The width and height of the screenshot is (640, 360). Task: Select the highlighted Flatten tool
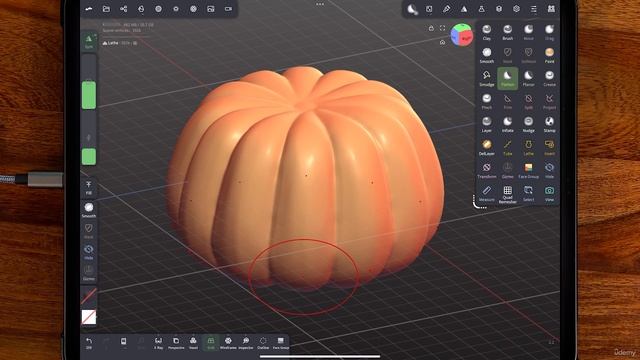(x=507, y=78)
